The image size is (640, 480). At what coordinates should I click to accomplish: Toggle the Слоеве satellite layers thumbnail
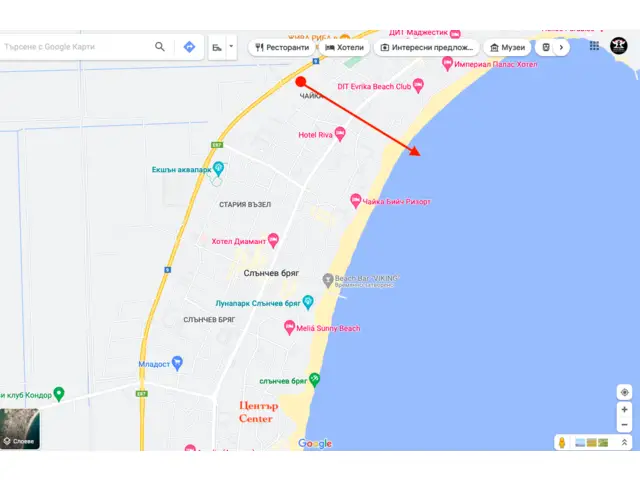click(x=20, y=429)
